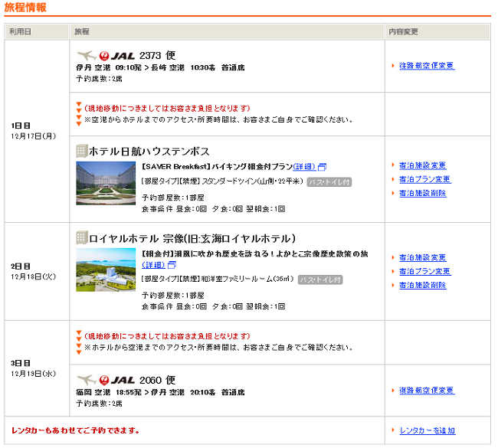The image size is (498, 448).
Task: Open popup window icon for 宗像歴史散策 plan
Action: click(172, 265)
